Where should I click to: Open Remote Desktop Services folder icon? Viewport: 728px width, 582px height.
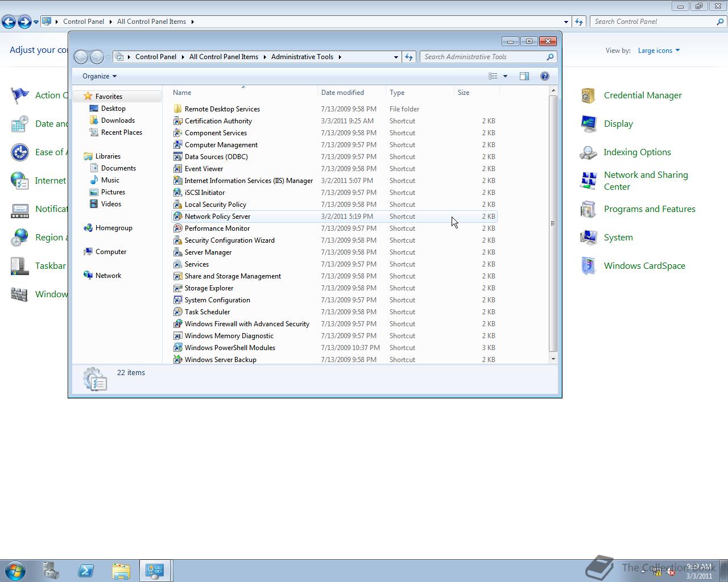point(177,109)
